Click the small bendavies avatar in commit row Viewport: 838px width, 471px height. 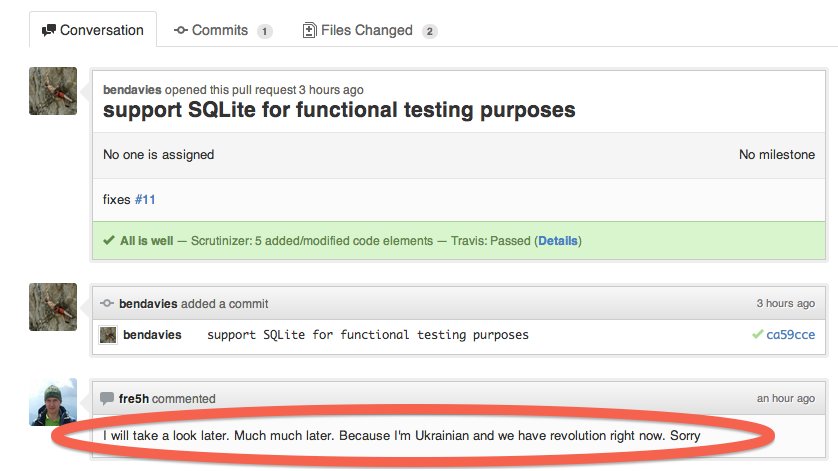pyautogui.click(x=109, y=335)
